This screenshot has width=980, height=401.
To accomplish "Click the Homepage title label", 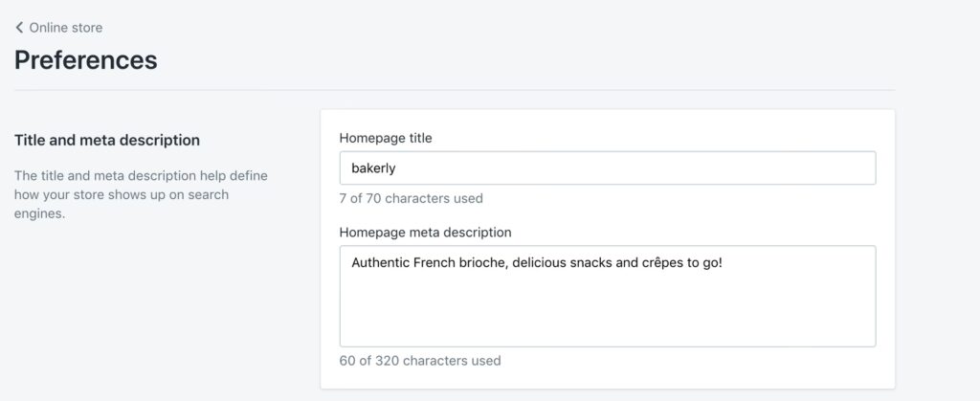I will tap(386, 138).
